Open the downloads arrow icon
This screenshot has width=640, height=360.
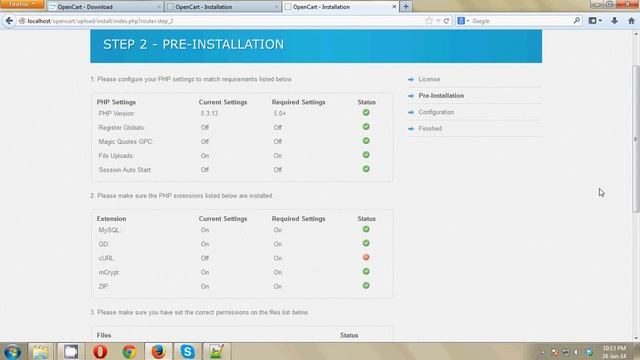click(x=614, y=21)
